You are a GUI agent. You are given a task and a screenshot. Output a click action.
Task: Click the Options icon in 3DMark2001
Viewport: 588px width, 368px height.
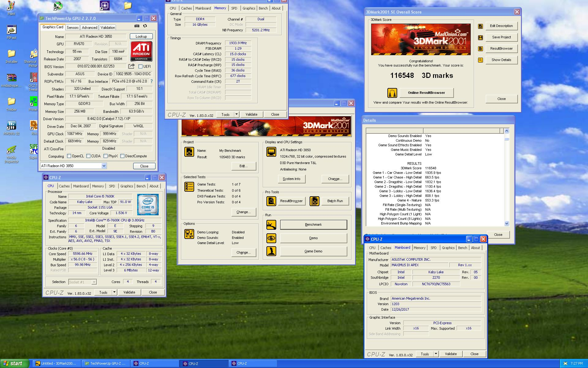coord(189,234)
